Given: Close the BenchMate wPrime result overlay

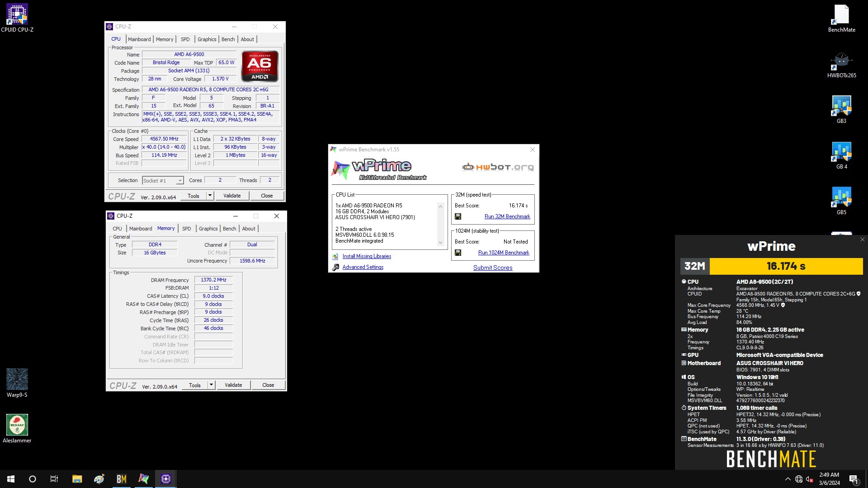Looking at the screenshot, I should pos(862,240).
